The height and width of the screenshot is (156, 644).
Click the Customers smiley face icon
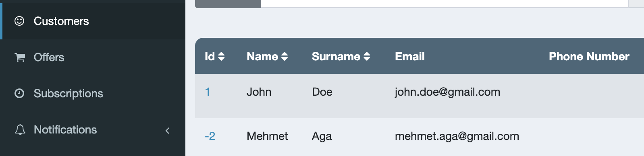[19, 21]
